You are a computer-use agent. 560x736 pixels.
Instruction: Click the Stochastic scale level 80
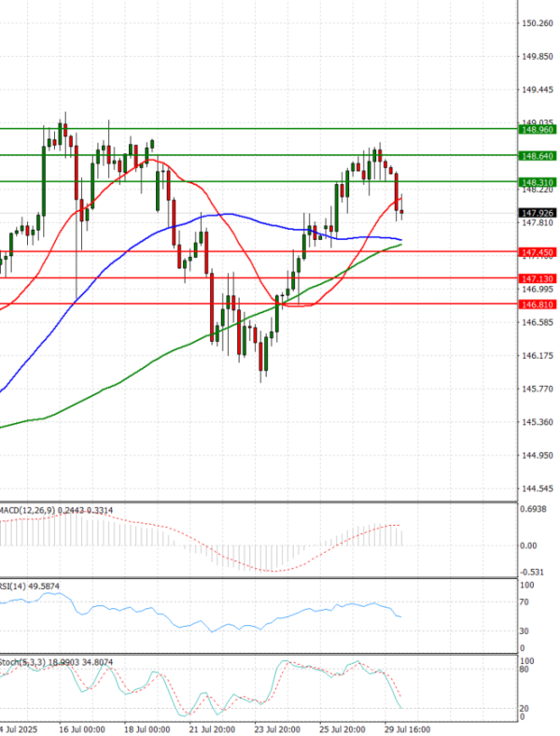coord(525,670)
